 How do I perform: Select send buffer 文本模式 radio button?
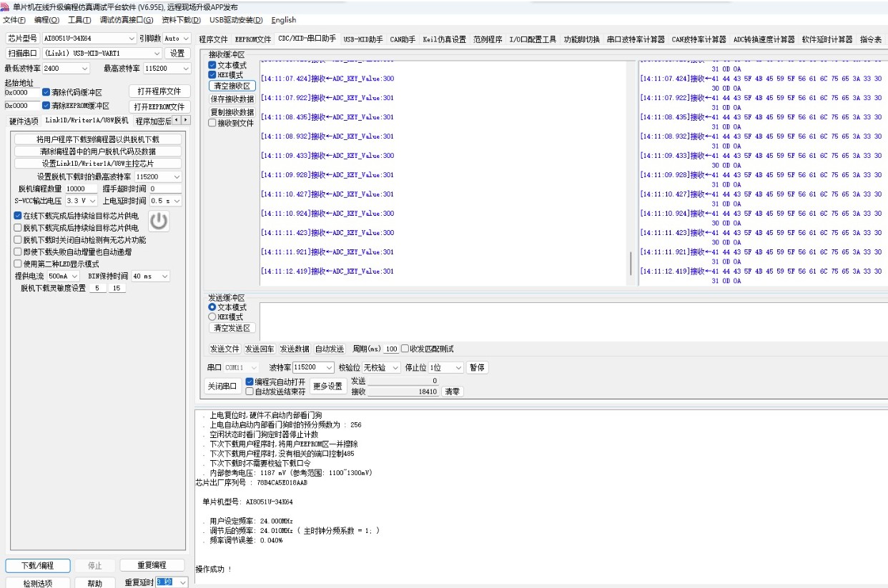tap(212, 307)
